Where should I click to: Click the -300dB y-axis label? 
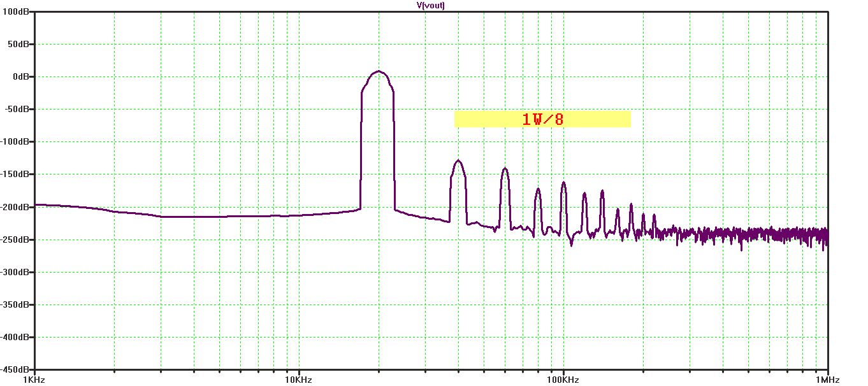15,272
